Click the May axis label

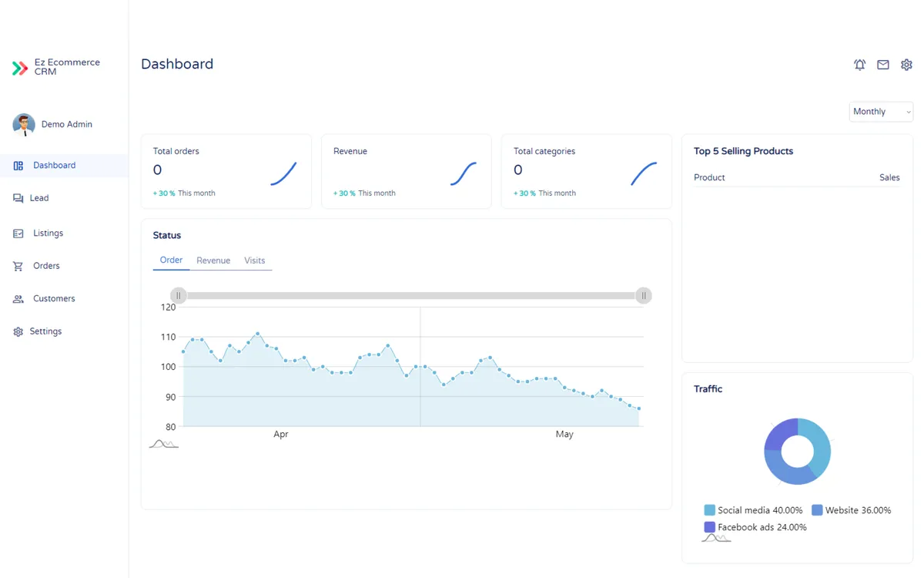pos(564,435)
